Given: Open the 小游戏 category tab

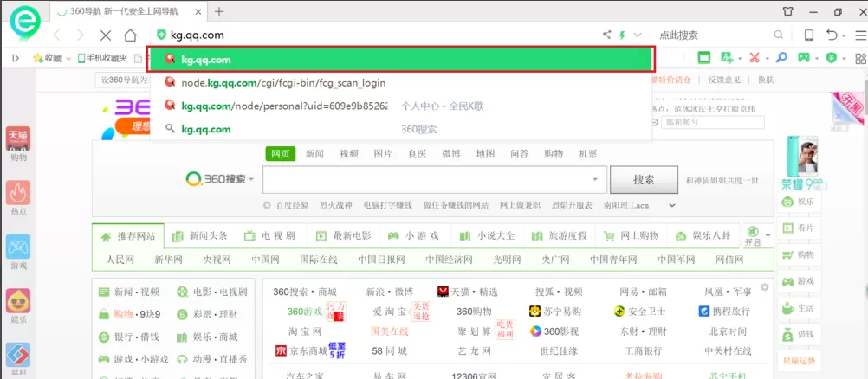Looking at the screenshot, I should (413, 236).
